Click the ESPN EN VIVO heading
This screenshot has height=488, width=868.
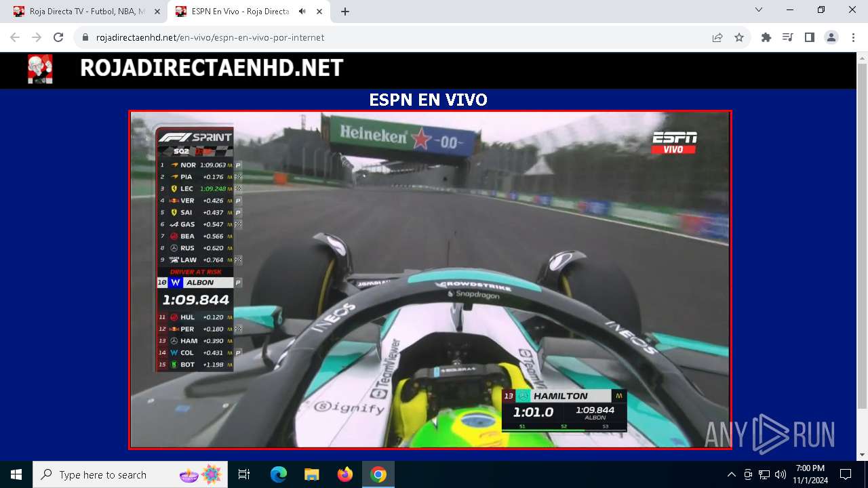pos(428,100)
